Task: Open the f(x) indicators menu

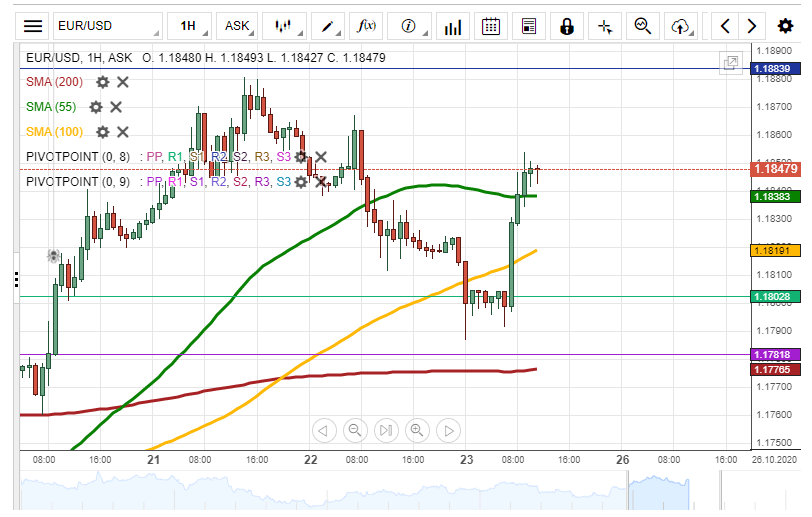Action: [x=367, y=26]
